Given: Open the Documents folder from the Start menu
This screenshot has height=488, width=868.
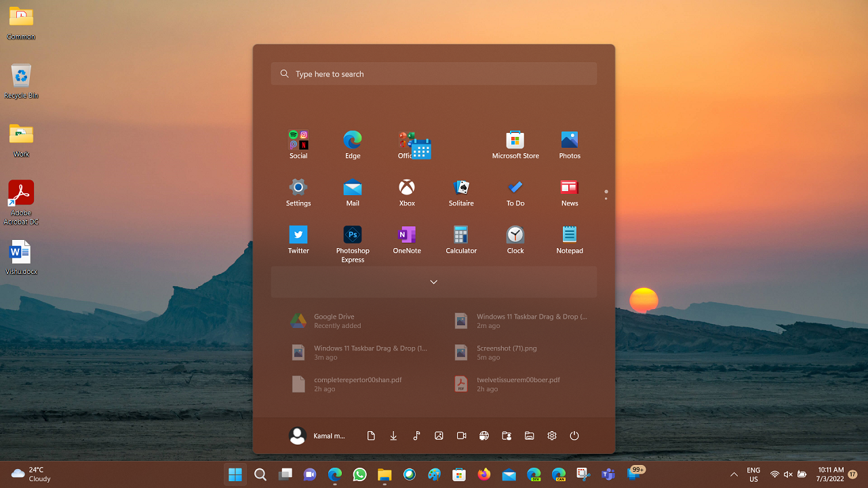Looking at the screenshot, I should [x=371, y=436].
